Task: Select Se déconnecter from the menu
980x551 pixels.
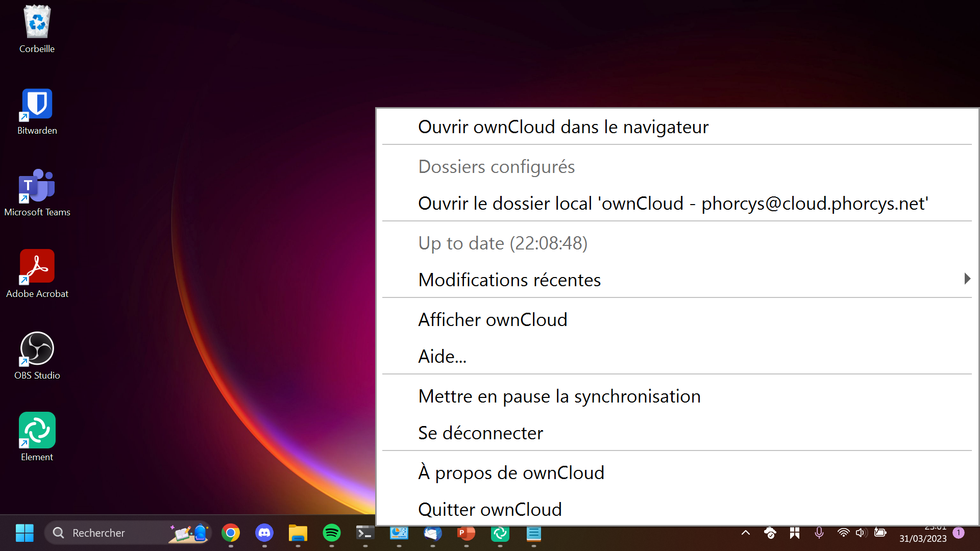Action: [677, 433]
